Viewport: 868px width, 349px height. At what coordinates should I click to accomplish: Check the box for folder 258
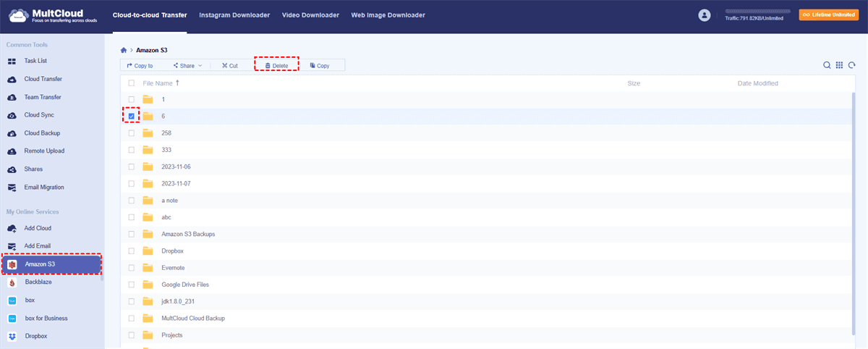point(132,133)
